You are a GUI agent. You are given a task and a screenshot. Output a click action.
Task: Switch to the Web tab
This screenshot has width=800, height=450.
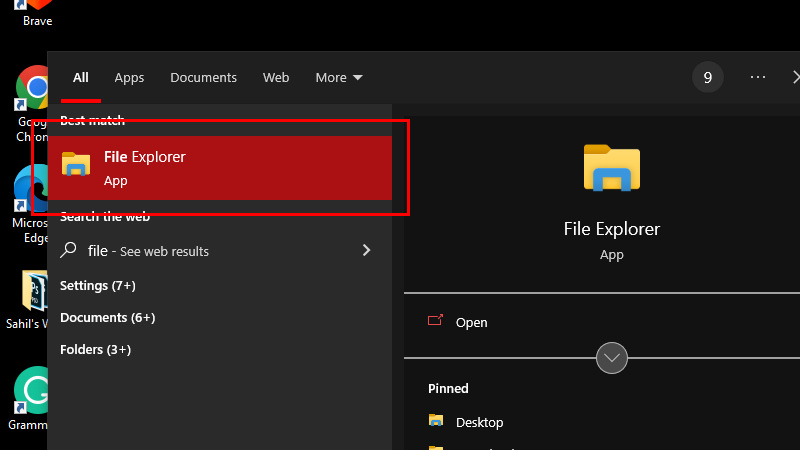pos(276,78)
